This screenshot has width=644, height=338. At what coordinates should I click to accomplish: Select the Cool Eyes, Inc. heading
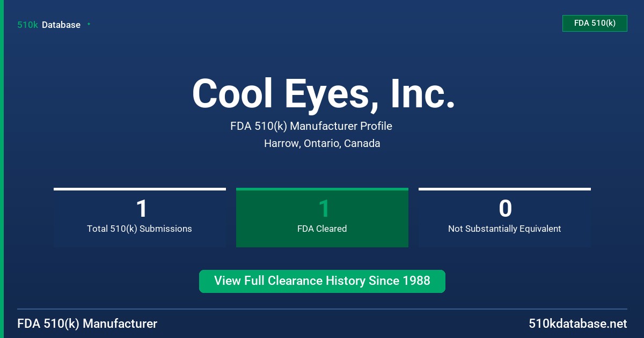[324, 93]
